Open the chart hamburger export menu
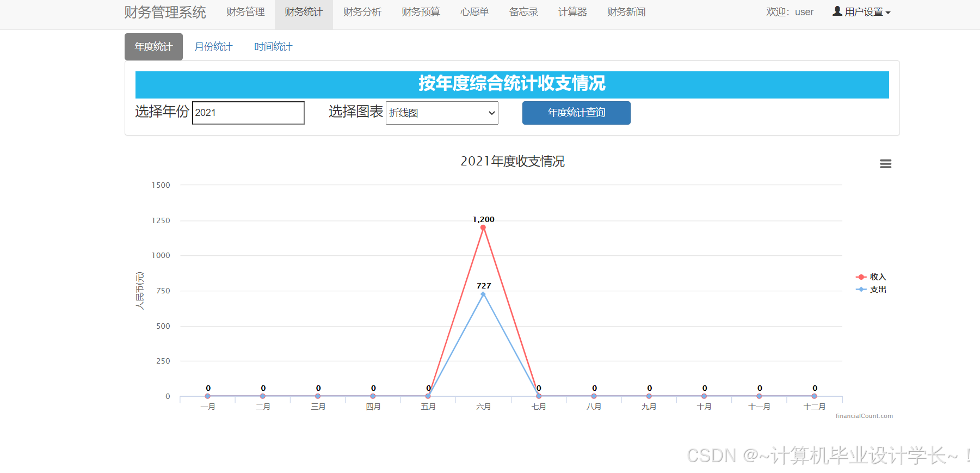 (x=885, y=164)
